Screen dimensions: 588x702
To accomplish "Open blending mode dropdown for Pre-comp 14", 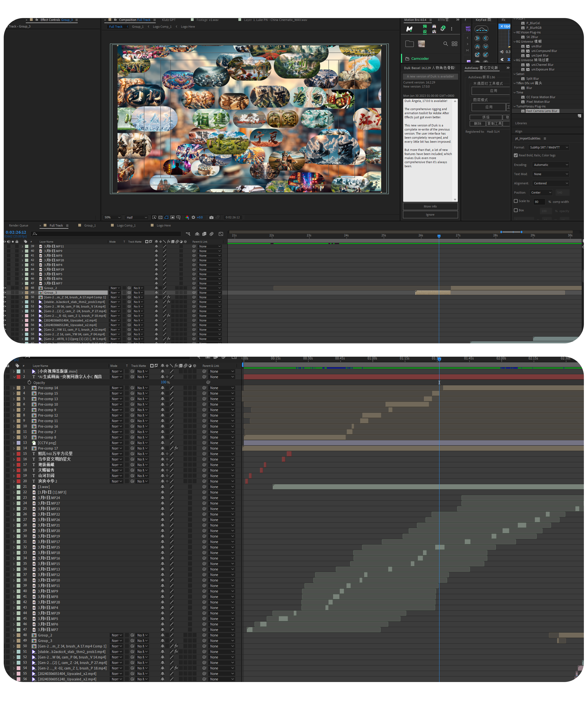I will 117,388.
